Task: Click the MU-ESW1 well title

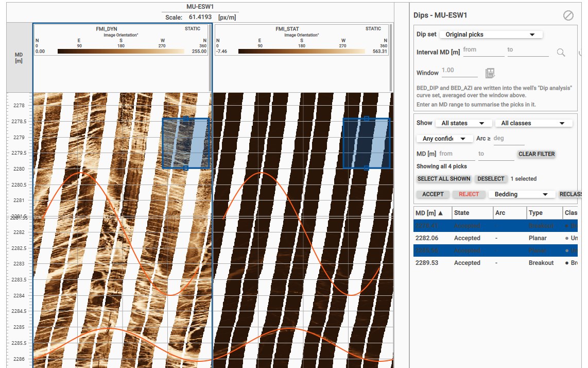Action: [200, 7]
